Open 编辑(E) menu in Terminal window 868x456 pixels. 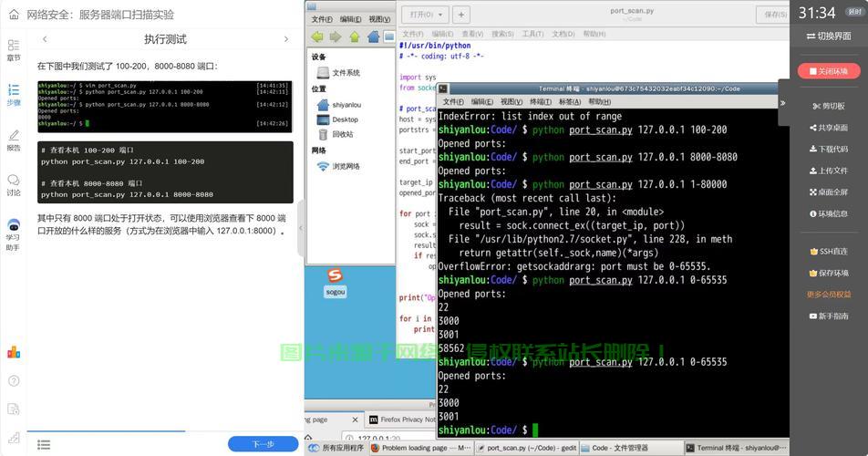(x=481, y=102)
